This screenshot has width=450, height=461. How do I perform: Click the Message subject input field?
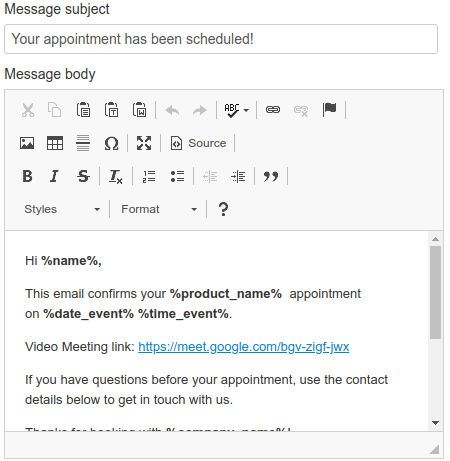click(x=221, y=39)
